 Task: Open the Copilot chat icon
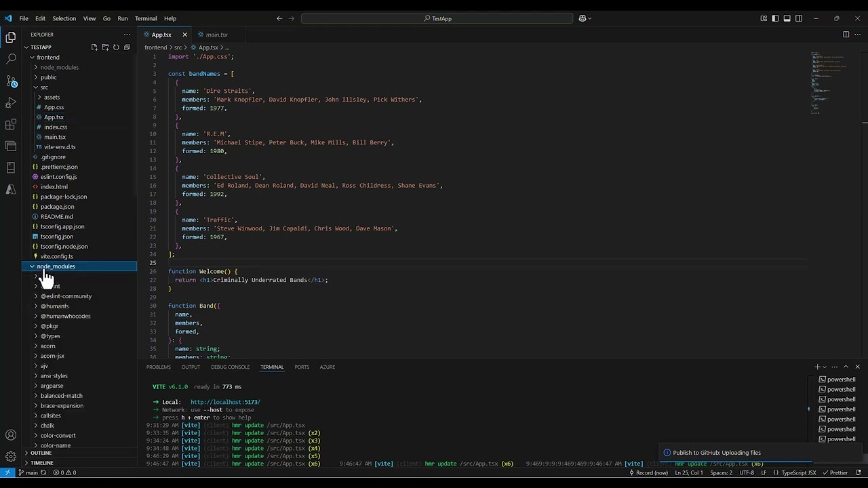583,18
